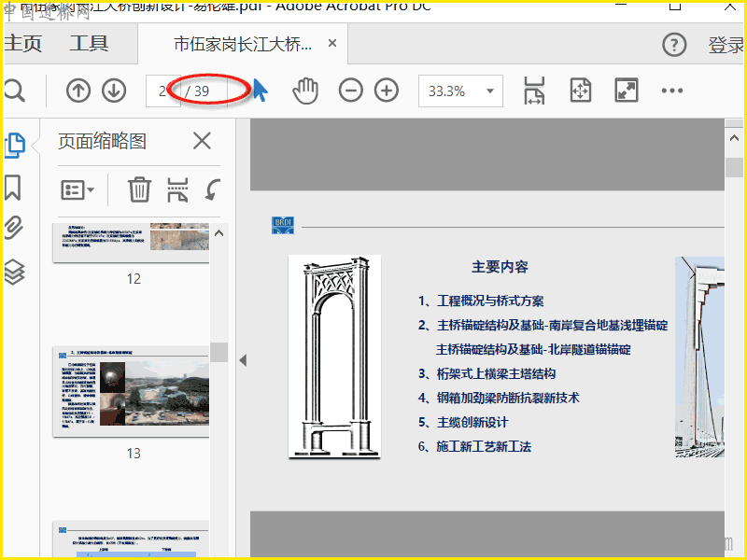Click the thumbnail panel scroll-up arrow
Screen dimensions: 747x560
coord(219,233)
